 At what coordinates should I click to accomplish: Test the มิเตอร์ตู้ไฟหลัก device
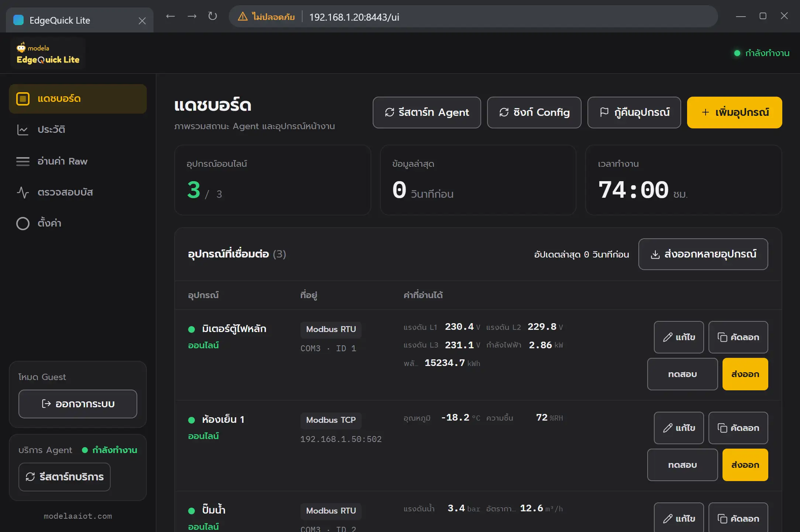click(x=682, y=374)
